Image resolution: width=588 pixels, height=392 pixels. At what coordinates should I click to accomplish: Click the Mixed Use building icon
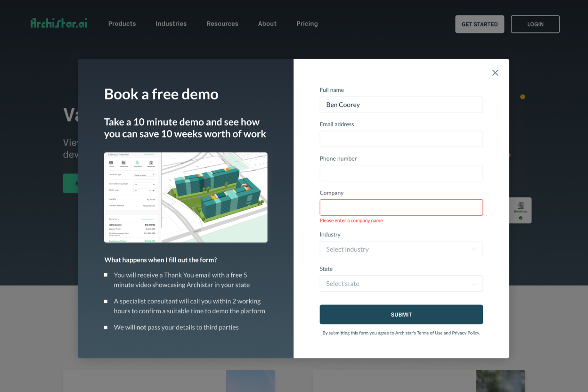(521, 205)
